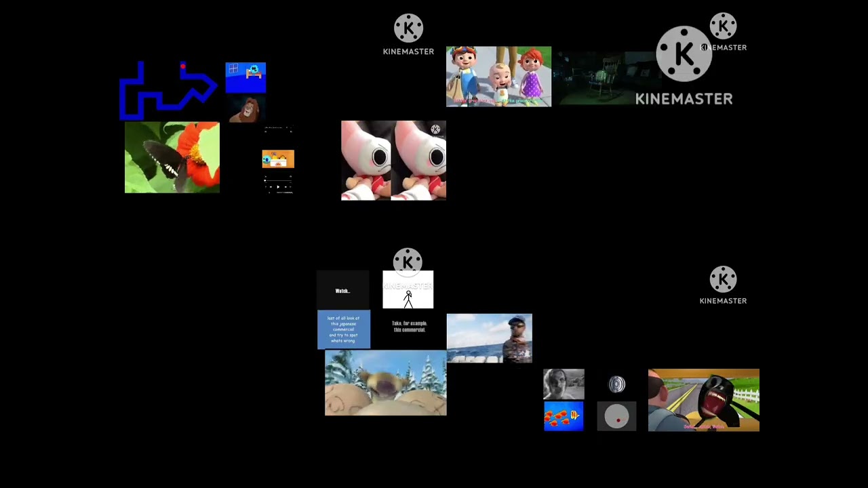Screen dimensions: 868x488
Task: Open the blue maze video thumbnail
Action: coord(170,90)
